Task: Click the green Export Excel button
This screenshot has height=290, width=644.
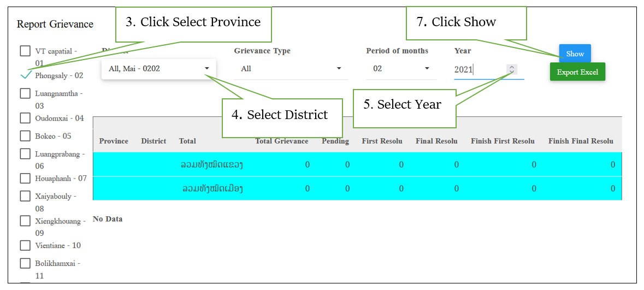Action: (577, 72)
